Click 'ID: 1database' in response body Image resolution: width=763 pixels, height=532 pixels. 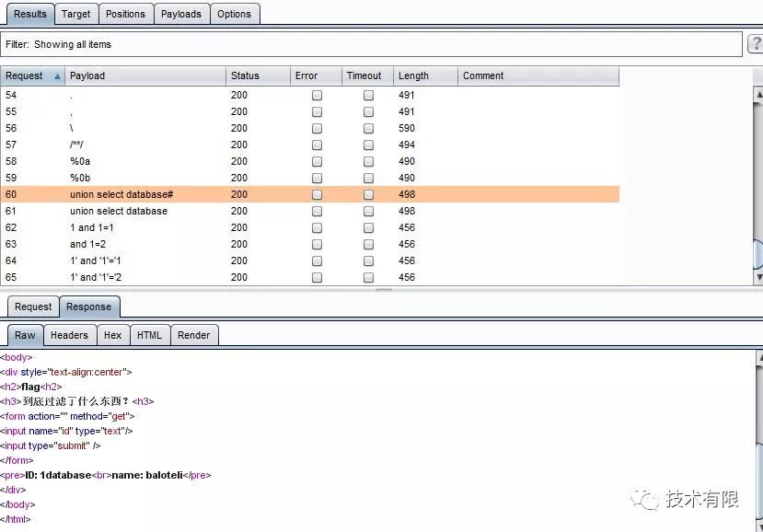(x=58, y=475)
